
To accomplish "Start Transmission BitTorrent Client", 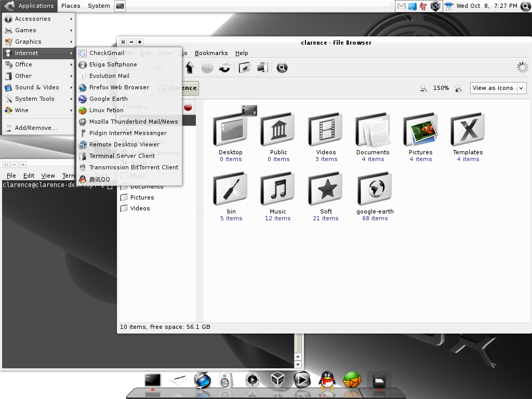I will click(x=129, y=167).
